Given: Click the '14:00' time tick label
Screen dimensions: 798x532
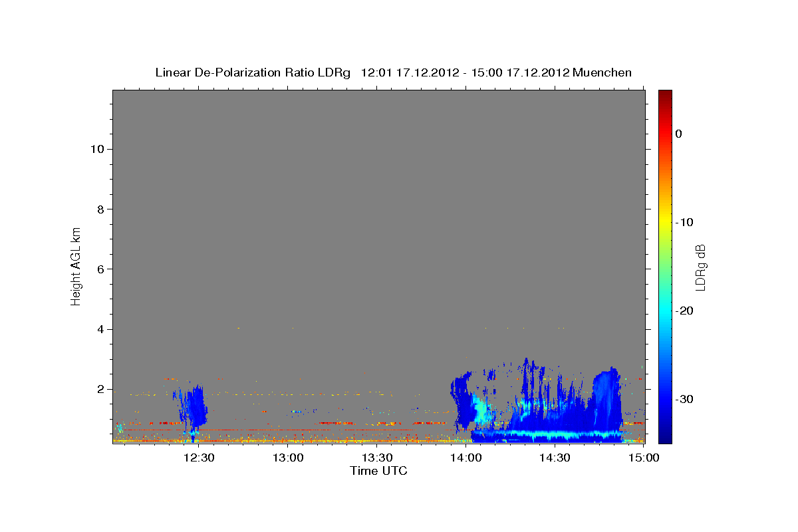Looking at the screenshot, I should click(466, 458).
